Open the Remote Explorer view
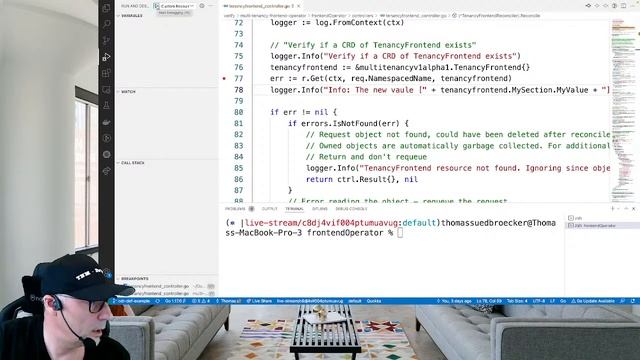 [x=107, y=90]
